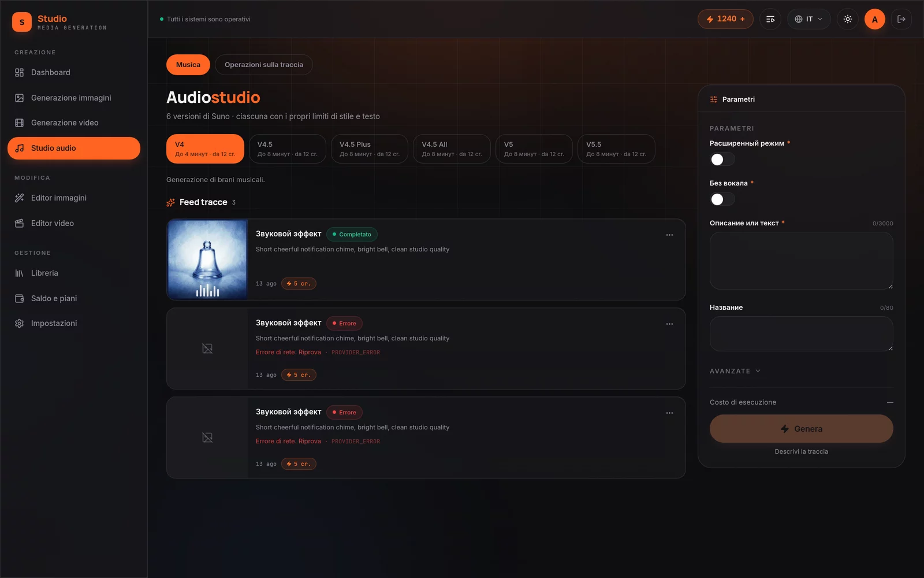Switch to the Musica tab
The image size is (924, 578).
(188, 65)
